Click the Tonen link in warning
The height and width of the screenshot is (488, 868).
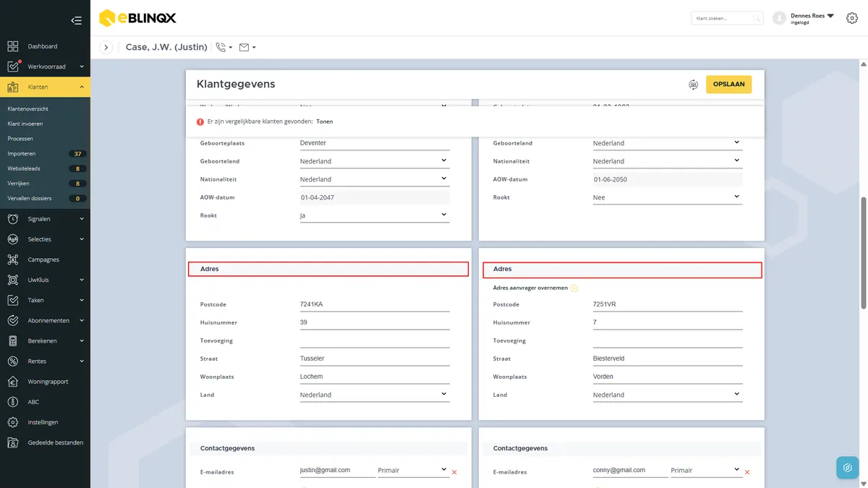[x=325, y=121]
